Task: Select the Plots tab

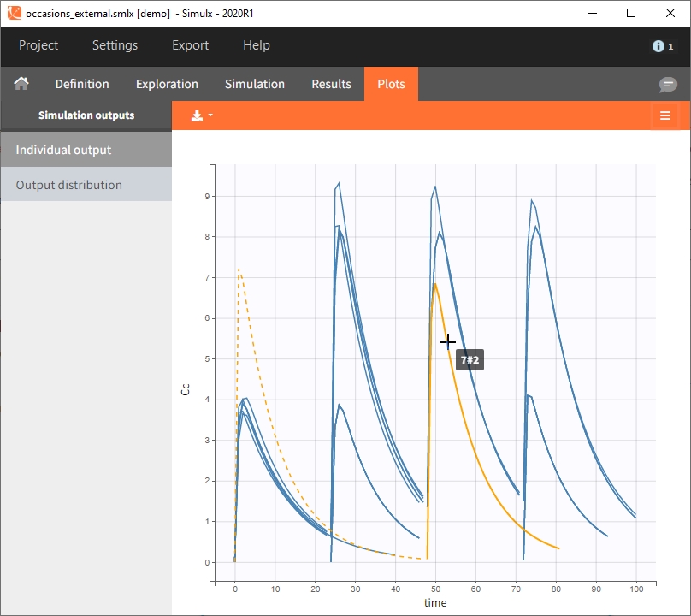Action: (x=391, y=84)
